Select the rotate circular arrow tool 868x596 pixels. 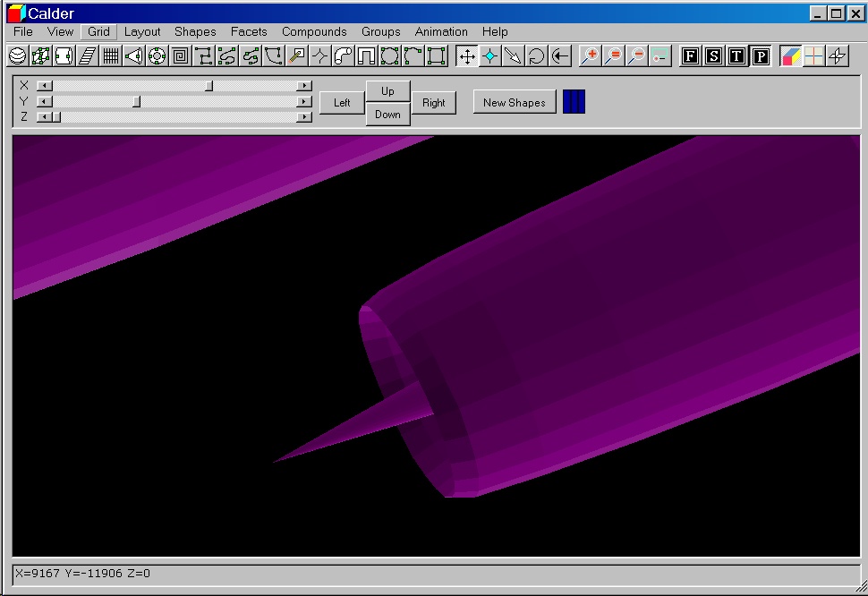pyautogui.click(x=536, y=56)
